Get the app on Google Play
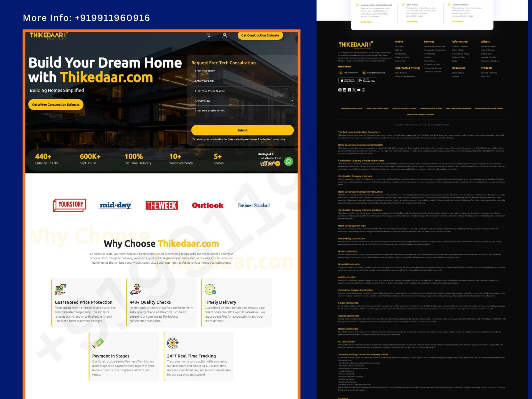Screen dimensions: 532x399 coord(367,81)
